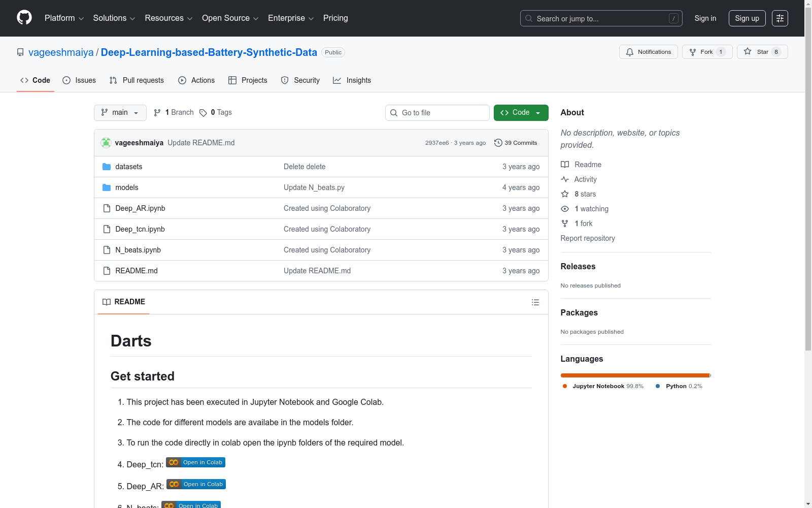This screenshot has height=508, width=812.
Task: Click the orange languages progress bar
Action: point(635,375)
